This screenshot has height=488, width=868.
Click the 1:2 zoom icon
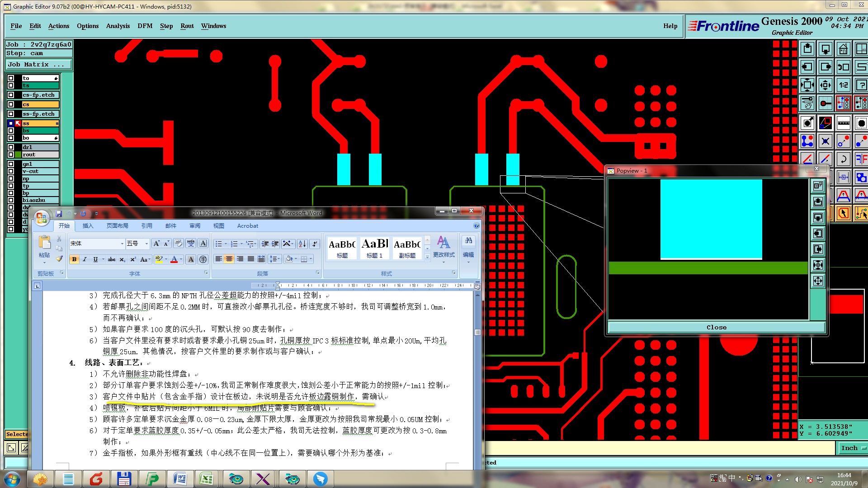tap(844, 85)
